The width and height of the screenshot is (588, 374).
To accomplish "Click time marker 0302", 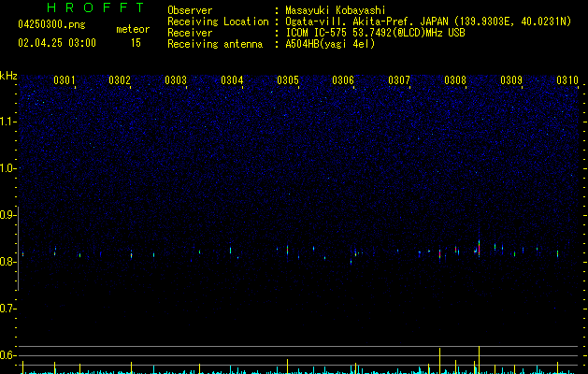I will pyautogui.click(x=120, y=80).
